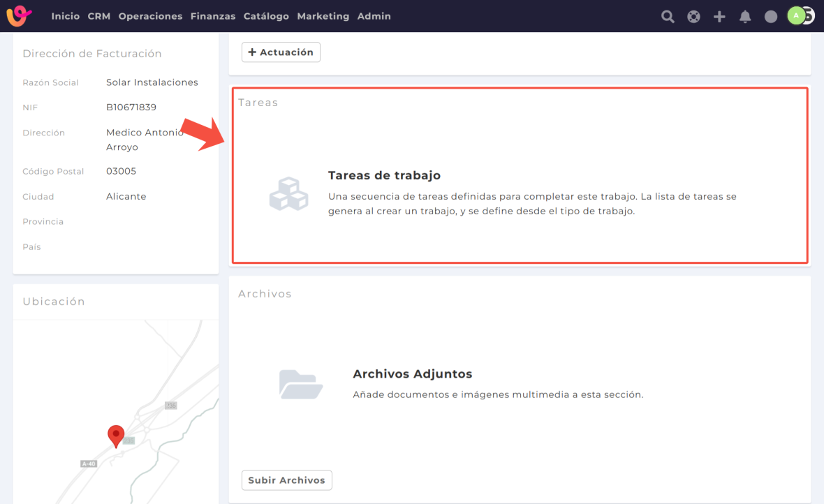Open notifications with the bell icon

[745, 17]
